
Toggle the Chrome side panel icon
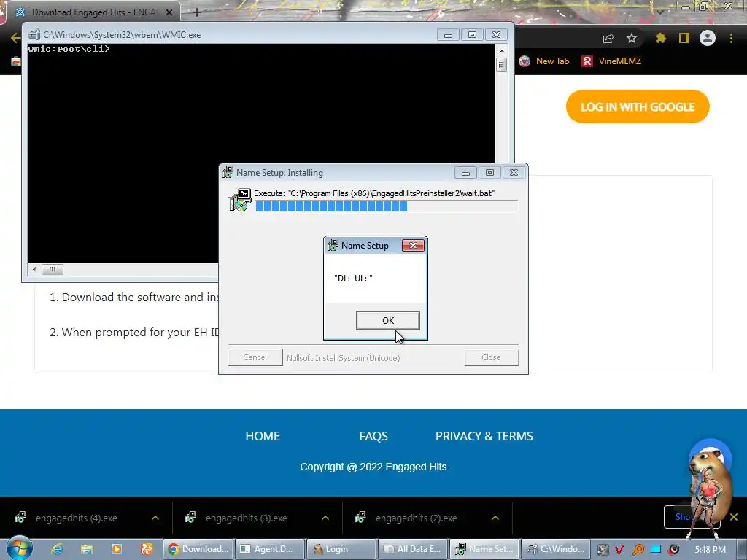pyautogui.click(x=684, y=38)
